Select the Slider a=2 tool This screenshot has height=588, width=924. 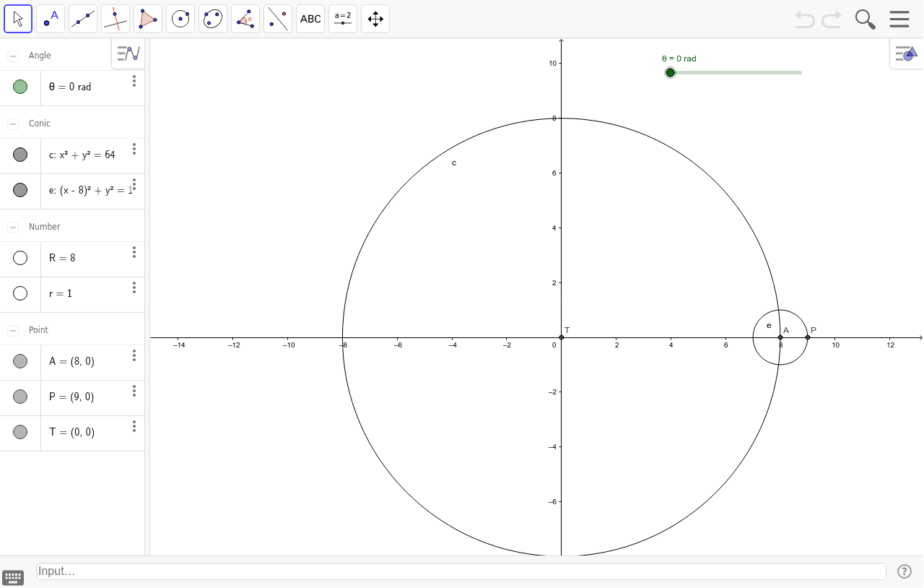[x=343, y=19]
